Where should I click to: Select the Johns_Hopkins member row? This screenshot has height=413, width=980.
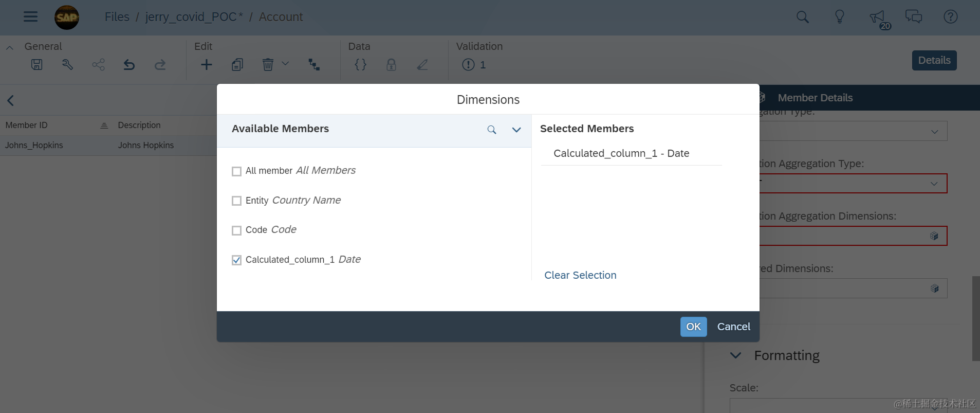[108, 146]
